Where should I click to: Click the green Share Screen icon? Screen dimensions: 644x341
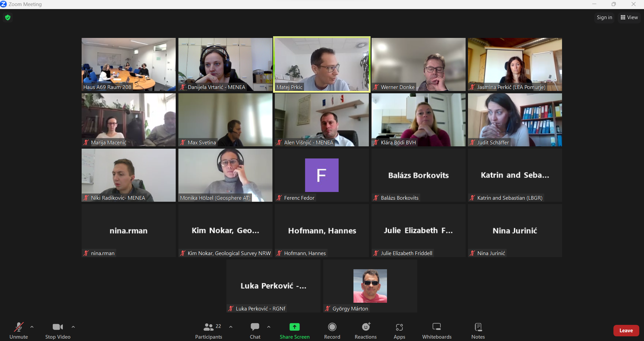(x=295, y=327)
